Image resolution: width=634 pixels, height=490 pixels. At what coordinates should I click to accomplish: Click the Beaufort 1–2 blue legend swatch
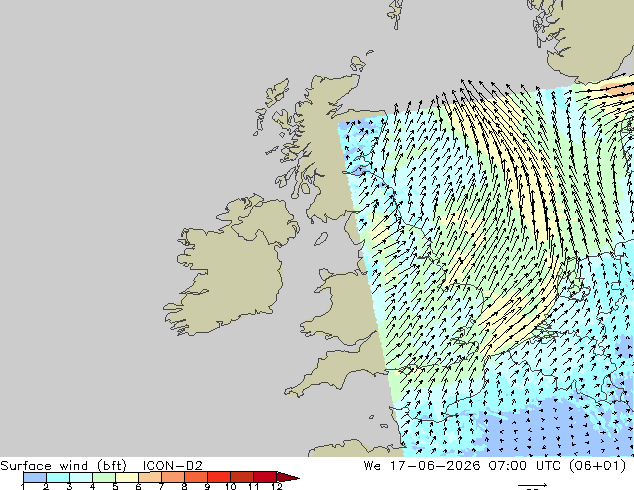coord(35,477)
